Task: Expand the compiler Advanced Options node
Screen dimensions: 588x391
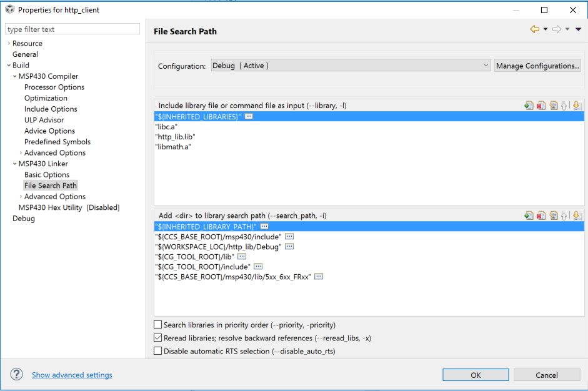Action: coord(21,152)
